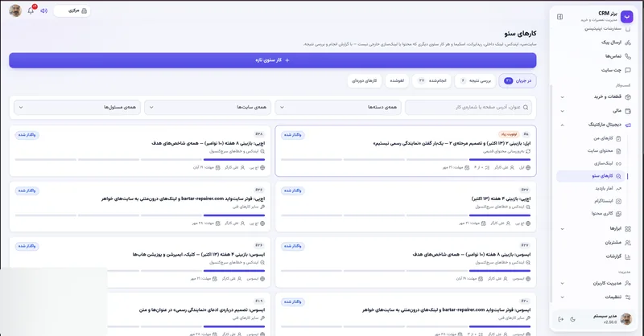Click واگذار شده badge on اچ‌پی: بازبینی ۴ هفته card
The height and width of the screenshot is (336, 644).
tap(293, 191)
